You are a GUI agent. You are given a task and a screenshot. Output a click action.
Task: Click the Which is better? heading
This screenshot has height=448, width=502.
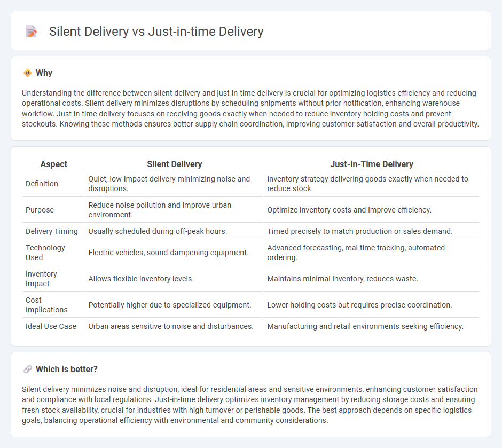(67, 370)
